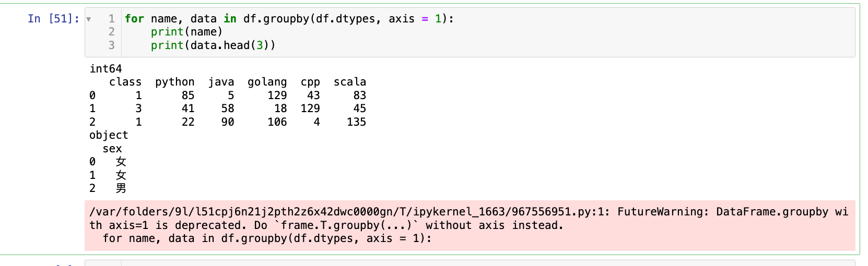Image resolution: width=868 pixels, height=266 pixels.
Task: Click the golang column header in output
Action: pyautogui.click(x=267, y=82)
